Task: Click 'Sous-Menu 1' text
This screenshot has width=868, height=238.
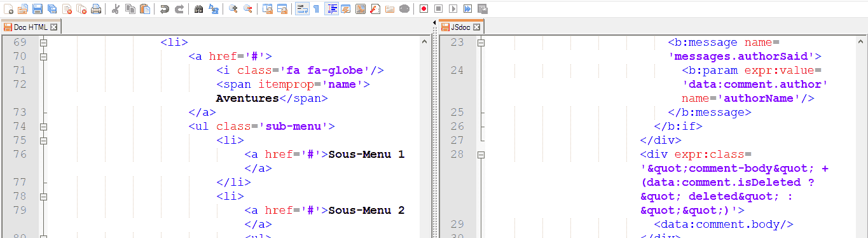Action: (x=367, y=155)
